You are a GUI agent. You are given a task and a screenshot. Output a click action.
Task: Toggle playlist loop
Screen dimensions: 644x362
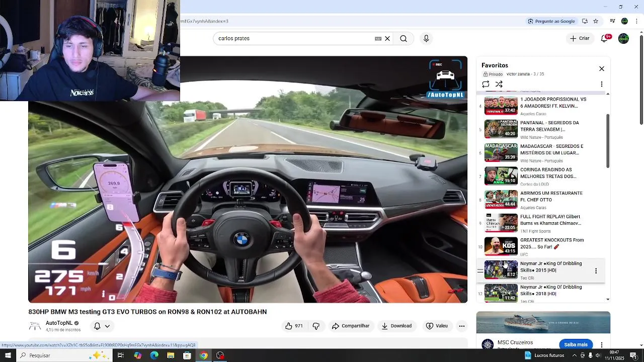[x=486, y=84]
